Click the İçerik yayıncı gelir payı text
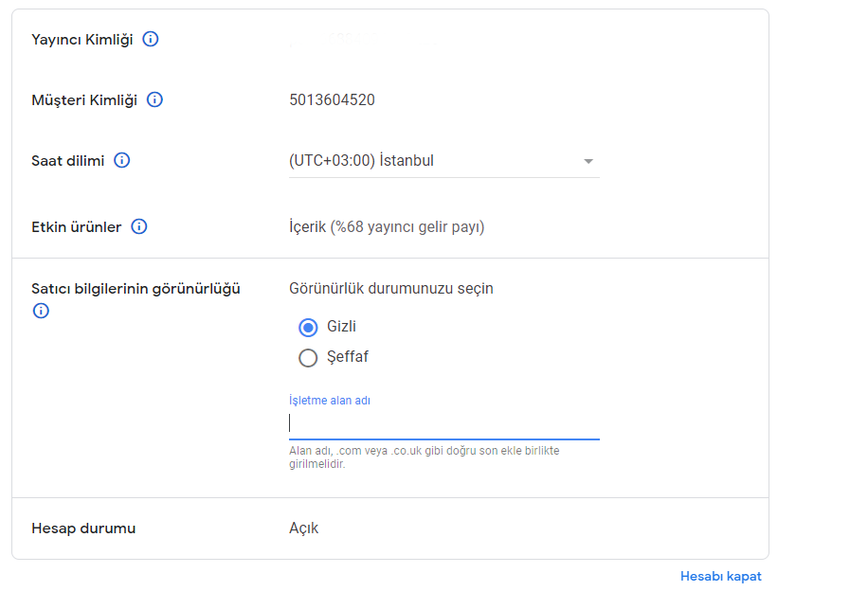Screen dimensions: 868x609 click(x=387, y=226)
